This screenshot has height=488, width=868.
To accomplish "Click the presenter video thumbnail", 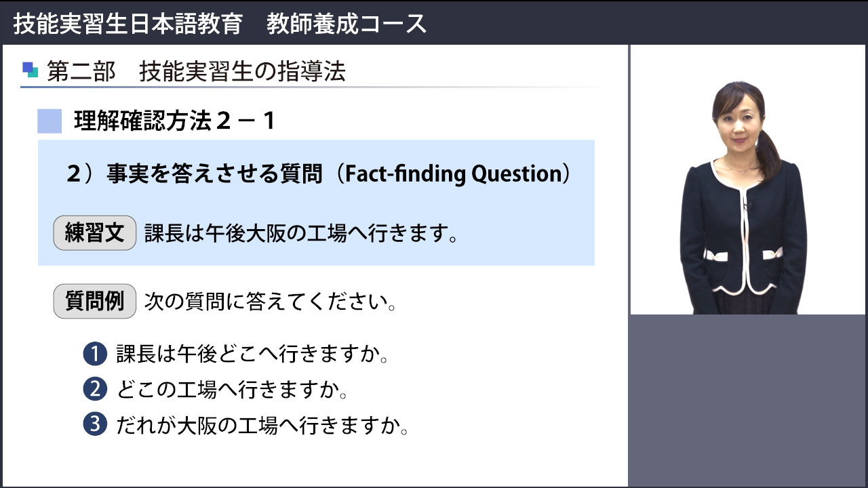I will pyautogui.click(x=749, y=180).
